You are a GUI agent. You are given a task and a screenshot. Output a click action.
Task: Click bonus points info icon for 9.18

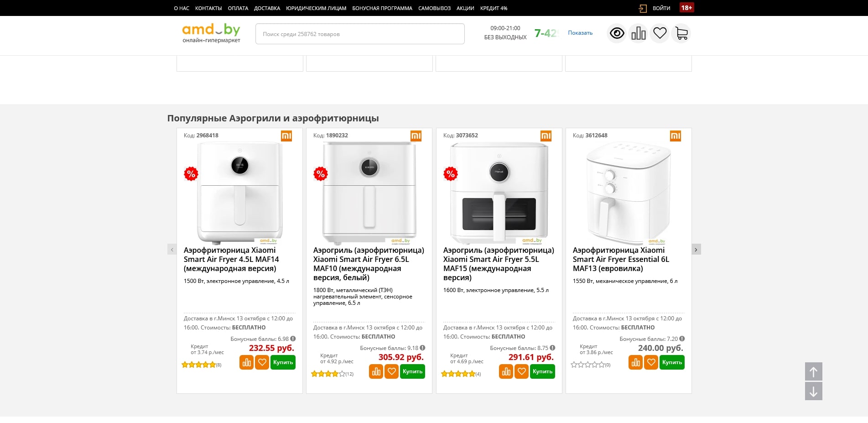pyautogui.click(x=422, y=348)
